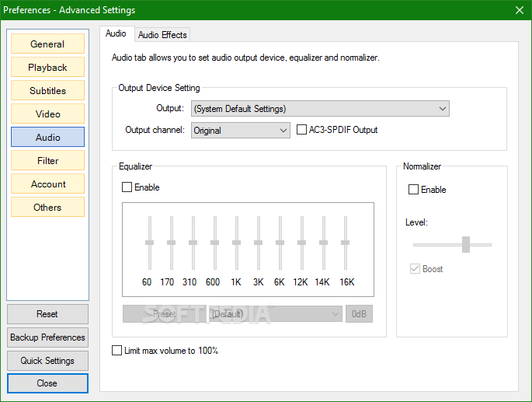Open the Subtitles preferences section
532x402 pixels.
click(47, 91)
